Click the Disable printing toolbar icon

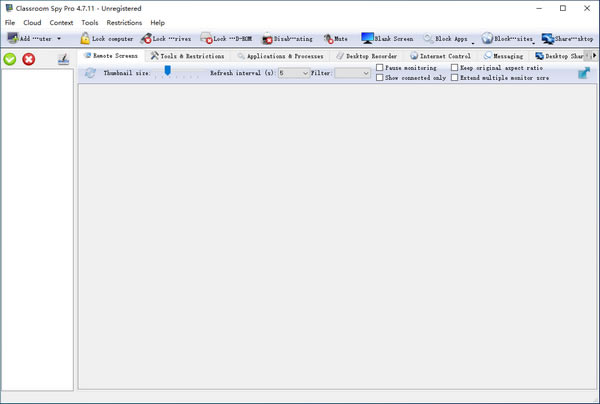pos(267,38)
